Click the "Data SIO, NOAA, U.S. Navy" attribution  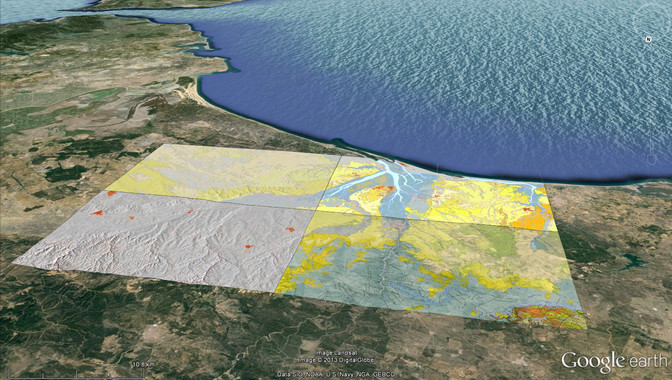point(336,374)
